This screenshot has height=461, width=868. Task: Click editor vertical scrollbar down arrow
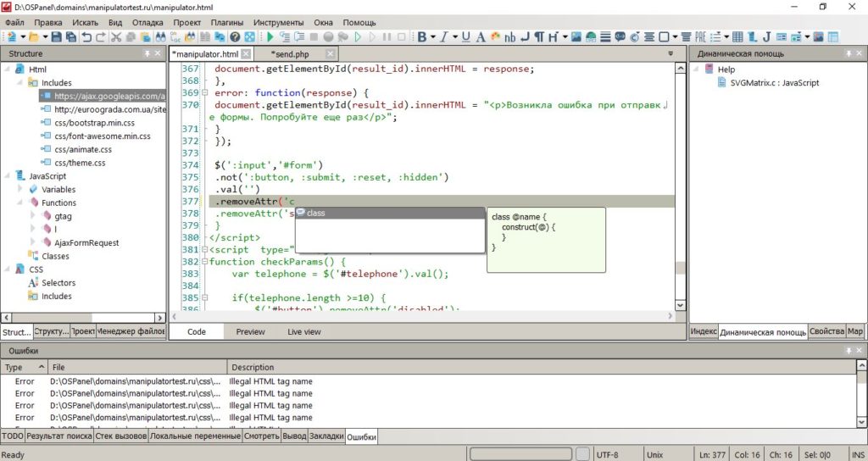click(679, 306)
